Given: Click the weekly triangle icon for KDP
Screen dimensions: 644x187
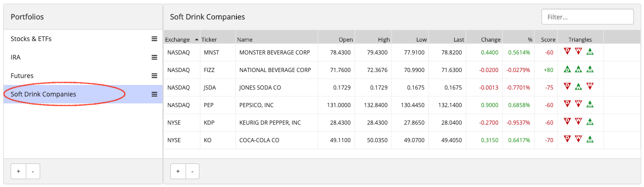Looking at the screenshot, I should coord(578,122).
